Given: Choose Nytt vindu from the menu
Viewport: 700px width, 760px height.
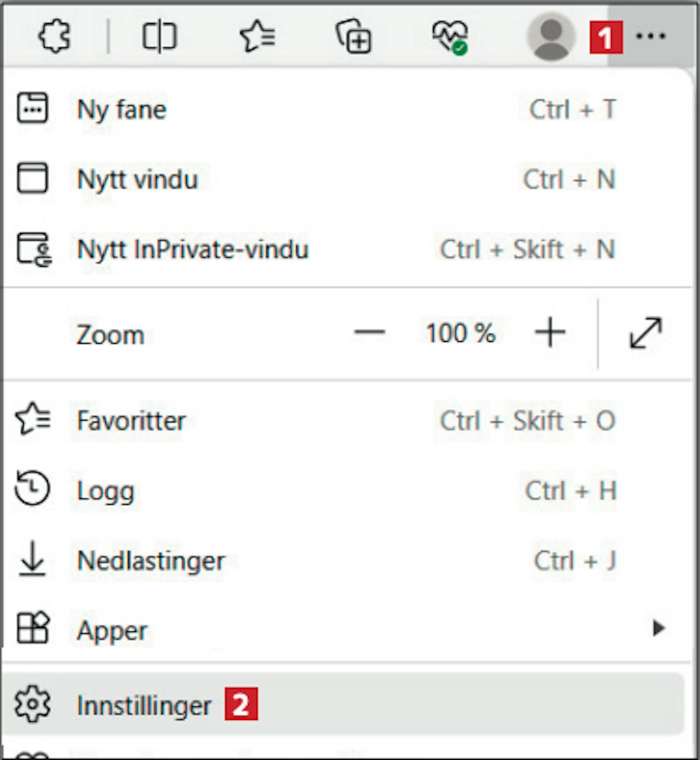Looking at the screenshot, I should tap(347, 179).
